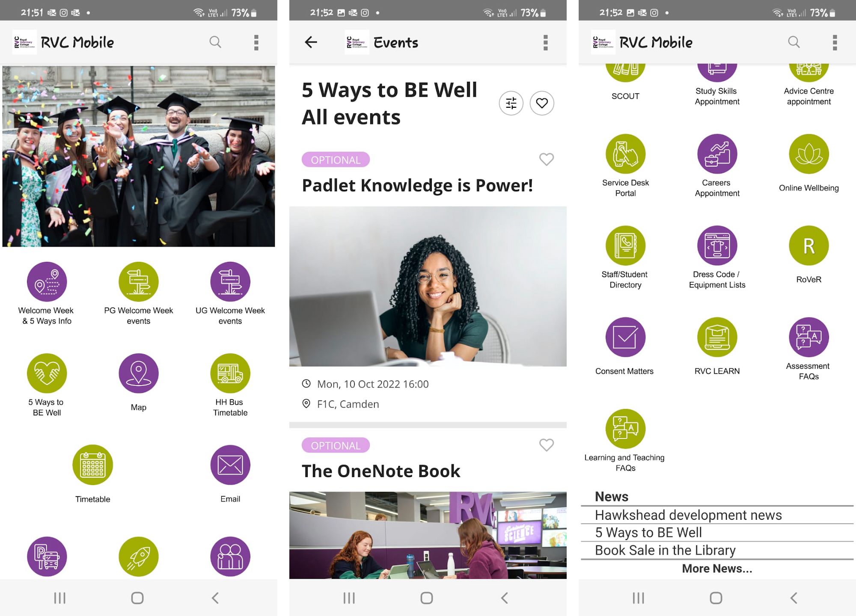Open the HH Bus Timetable icon
The width and height of the screenshot is (856, 616).
(x=230, y=373)
